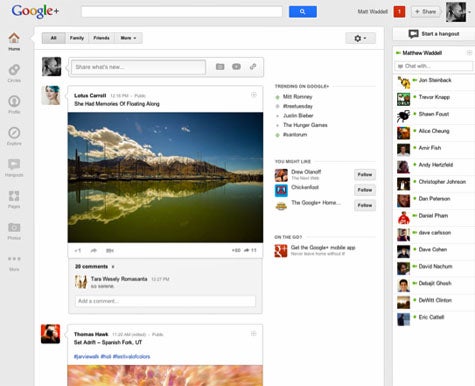Open trending topic The Hunger Games
475x386 pixels.
click(x=305, y=125)
